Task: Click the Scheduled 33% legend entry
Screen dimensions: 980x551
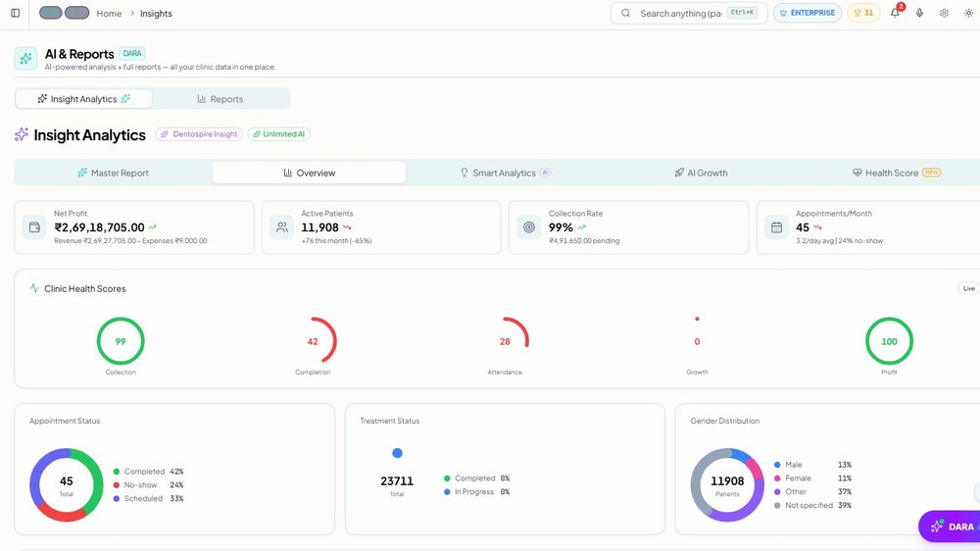Action: 149,498
